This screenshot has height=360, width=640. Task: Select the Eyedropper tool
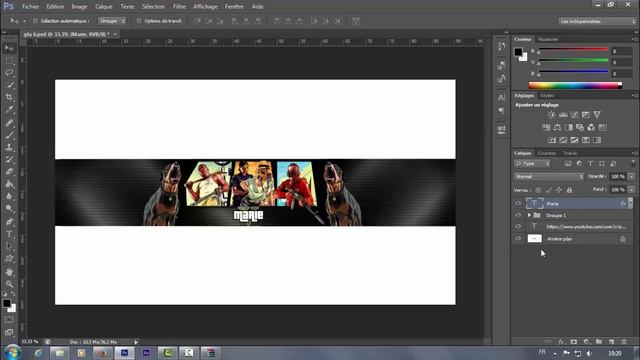tap(9, 109)
